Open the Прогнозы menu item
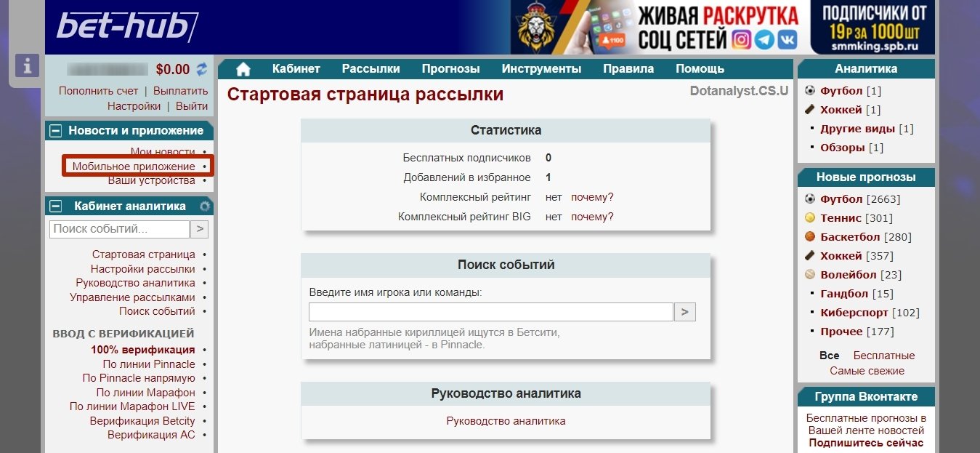The height and width of the screenshot is (453, 980). point(450,69)
